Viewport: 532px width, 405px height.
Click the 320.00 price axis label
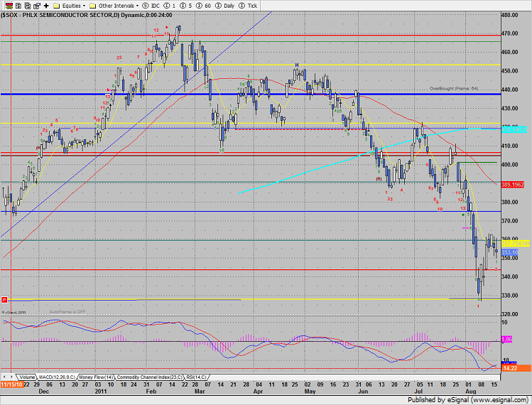click(x=510, y=314)
